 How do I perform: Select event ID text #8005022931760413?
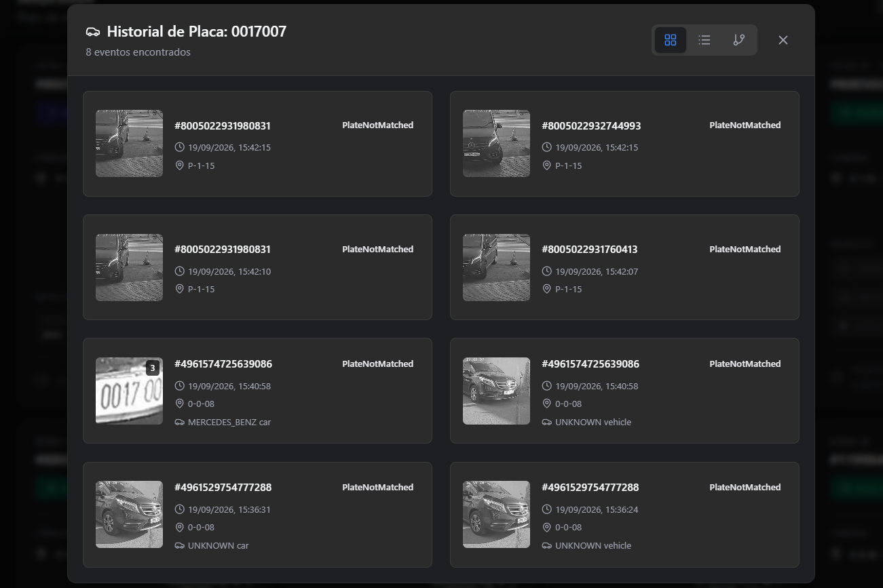590,249
